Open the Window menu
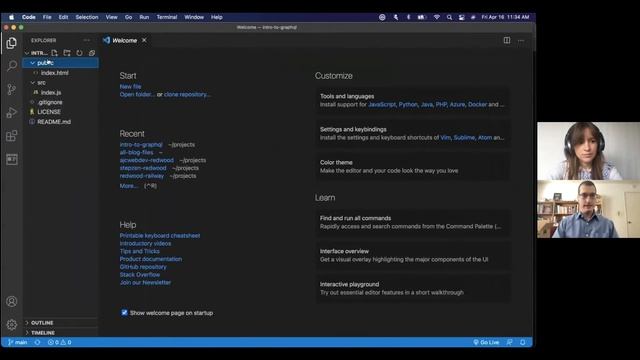This screenshot has width=640, height=360. [x=194, y=17]
